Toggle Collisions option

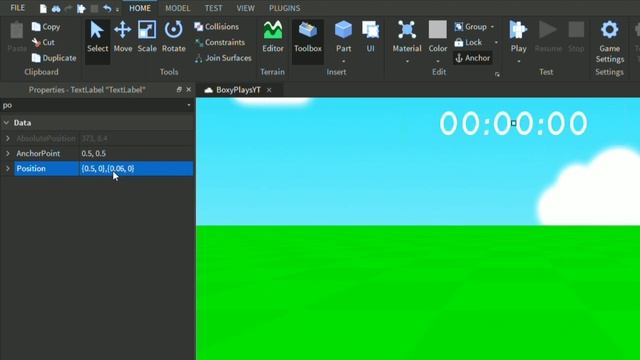click(216, 27)
